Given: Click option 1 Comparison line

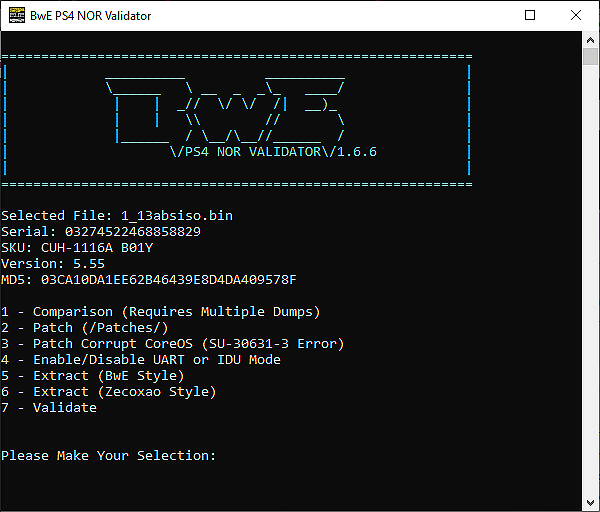Looking at the screenshot, I should [161, 312].
